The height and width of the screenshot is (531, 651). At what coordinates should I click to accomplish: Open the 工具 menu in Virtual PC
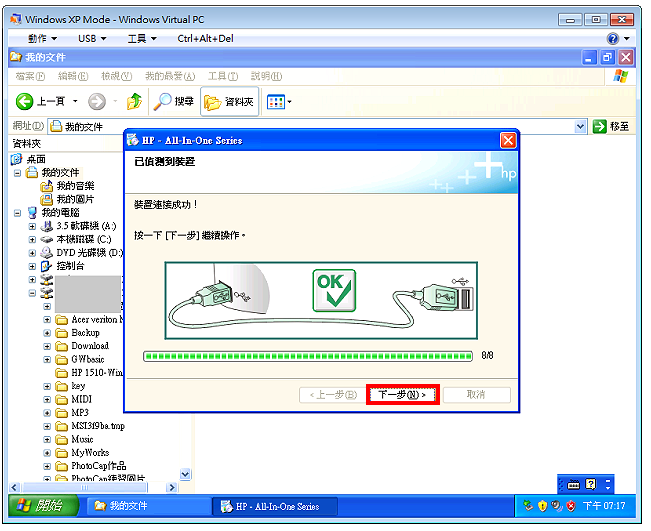pyautogui.click(x=142, y=39)
